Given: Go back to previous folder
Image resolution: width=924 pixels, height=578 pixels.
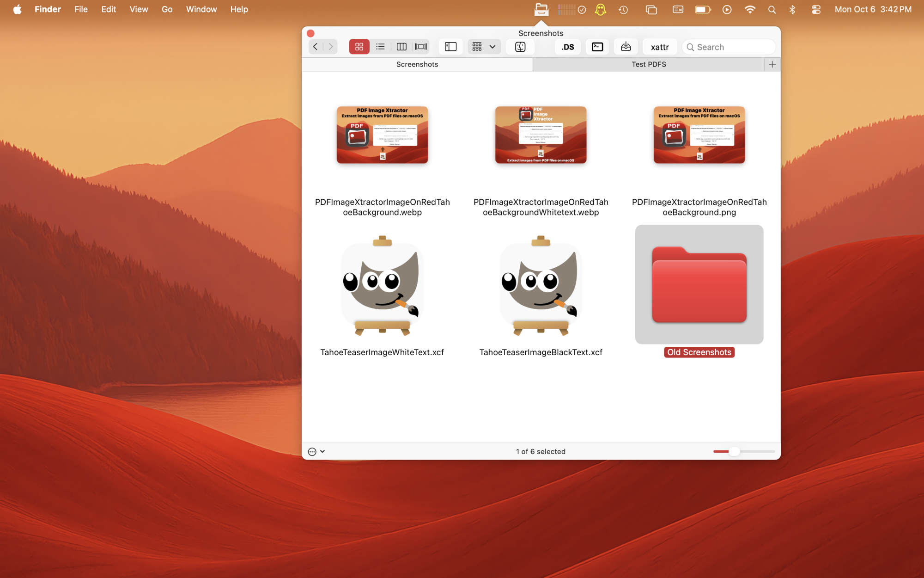Looking at the screenshot, I should [316, 47].
